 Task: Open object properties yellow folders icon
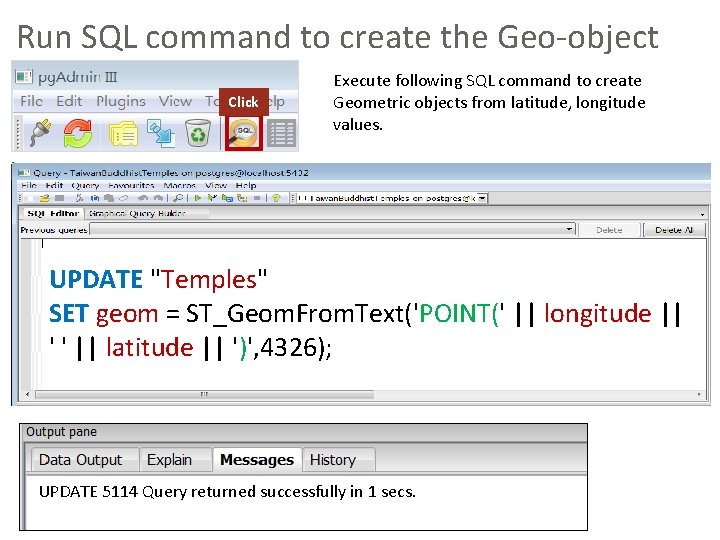point(123,135)
